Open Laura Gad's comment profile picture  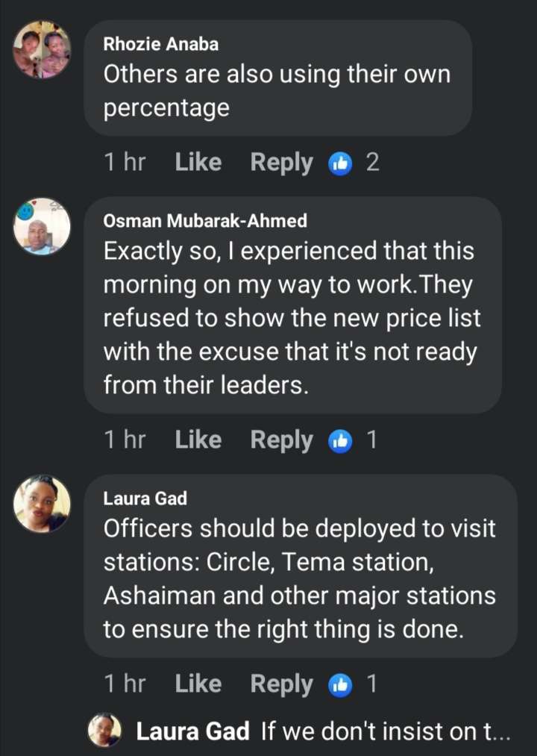pyautogui.click(x=42, y=504)
